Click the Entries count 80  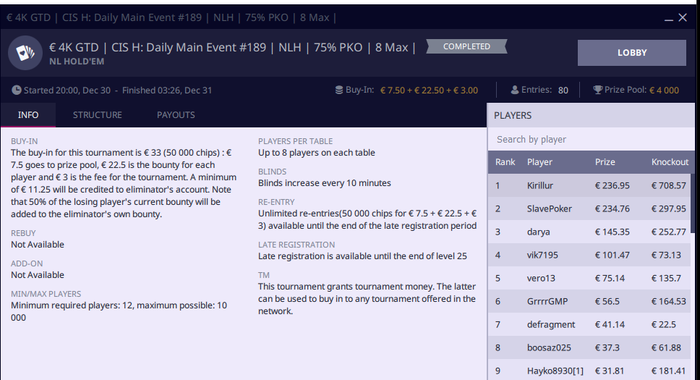click(x=563, y=90)
